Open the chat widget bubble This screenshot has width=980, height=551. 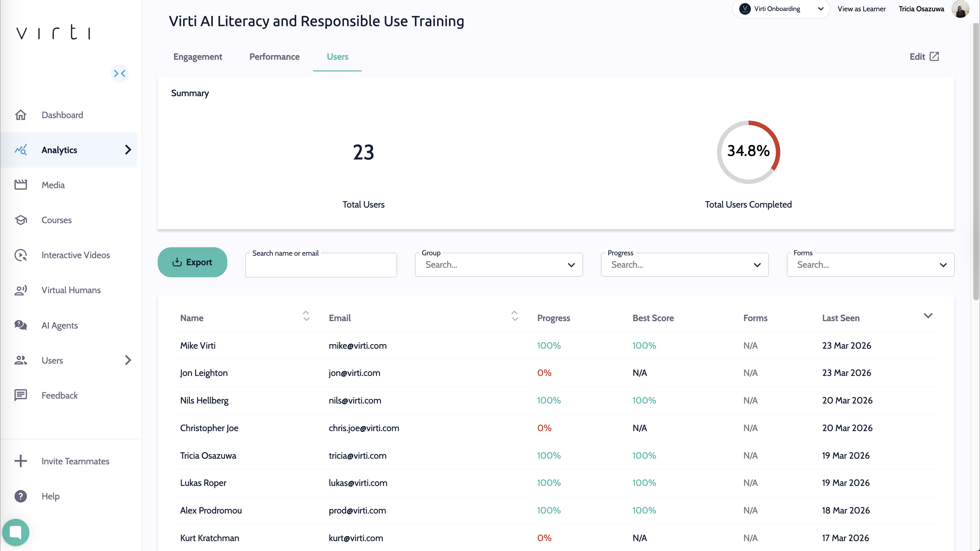point(16,532)
